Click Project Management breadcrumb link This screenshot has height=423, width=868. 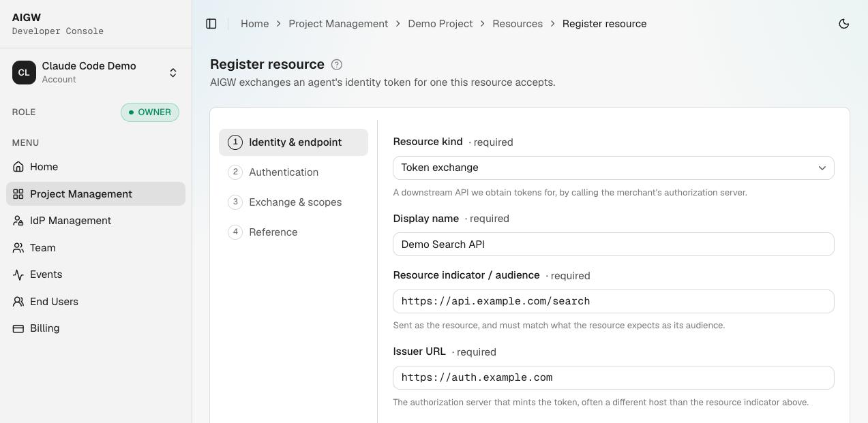coord(338,24)
